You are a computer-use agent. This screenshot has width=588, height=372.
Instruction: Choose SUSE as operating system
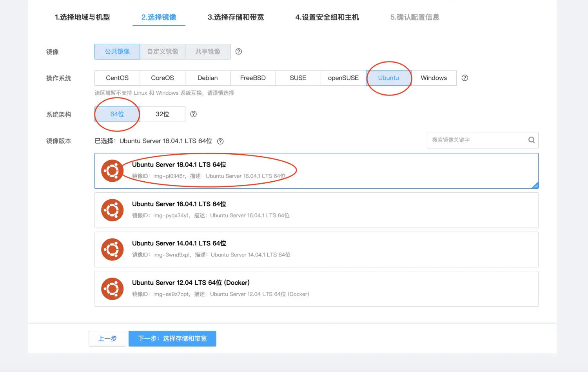coord(298,78)
